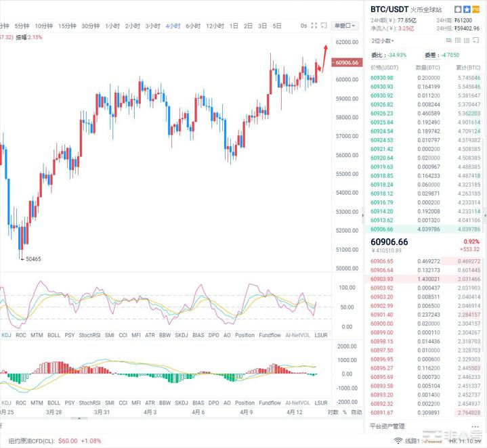Toggle 自动 auto scale
Viewport: 487px width, 448px height.
click(x=356, y=412)
